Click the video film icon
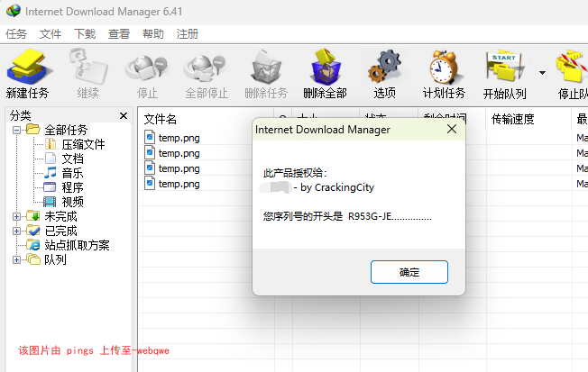The height and width of the screenshot is (372, 588). (50, 202)
